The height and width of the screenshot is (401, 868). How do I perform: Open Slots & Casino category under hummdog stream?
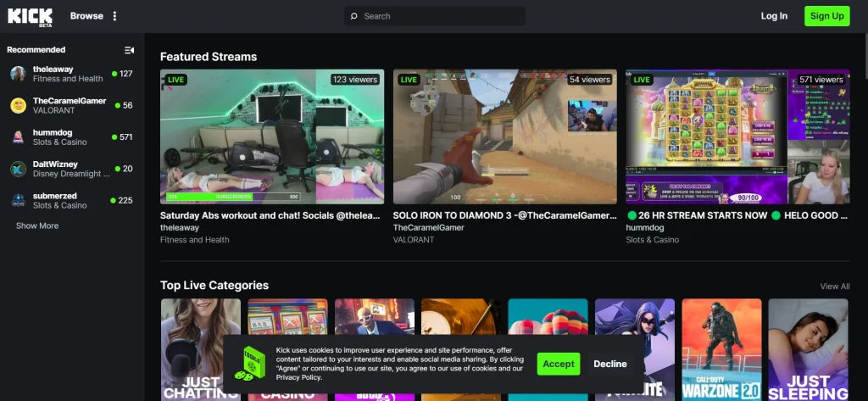pyautogui.click(x=652, y=240)
